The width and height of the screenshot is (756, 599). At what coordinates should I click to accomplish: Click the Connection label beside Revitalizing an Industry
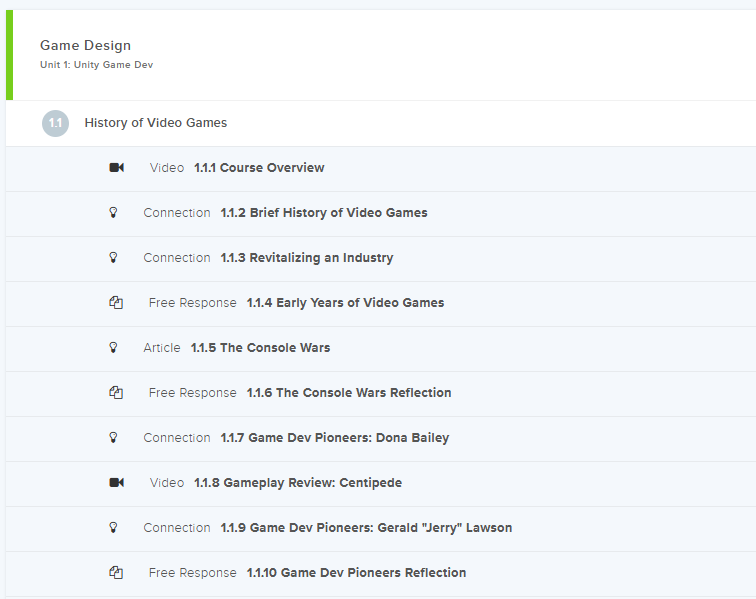click(x=177, y=258)
